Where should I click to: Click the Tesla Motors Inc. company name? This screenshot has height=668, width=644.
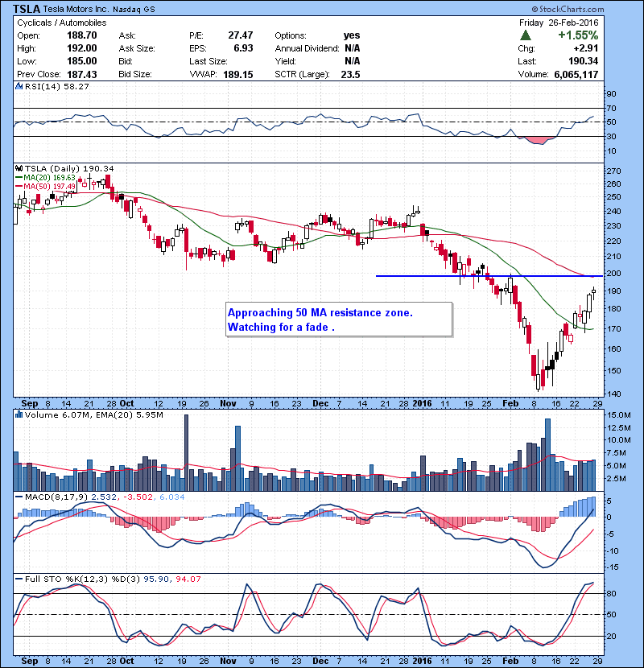tap(76, 10)
